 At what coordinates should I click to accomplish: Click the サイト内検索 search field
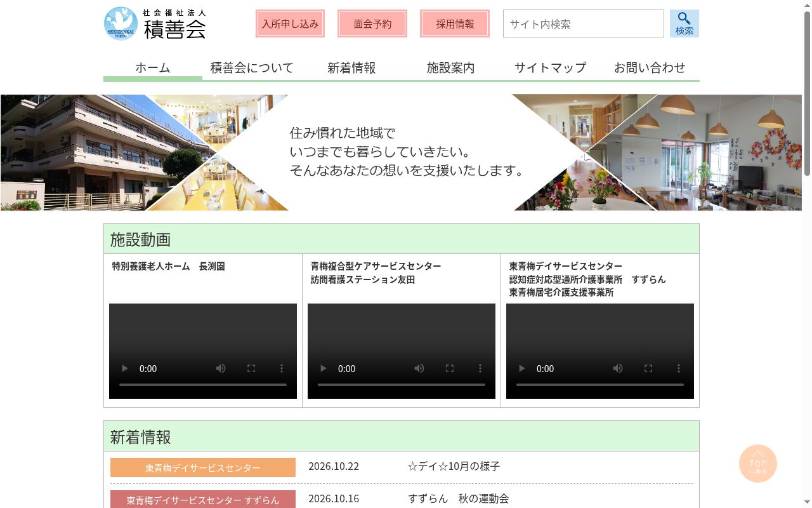coord(584,23)
